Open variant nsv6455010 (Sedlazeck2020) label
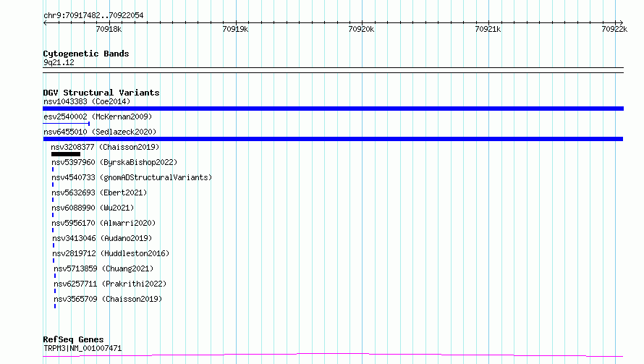Viewport: 644px width, 364px height. 100,132
